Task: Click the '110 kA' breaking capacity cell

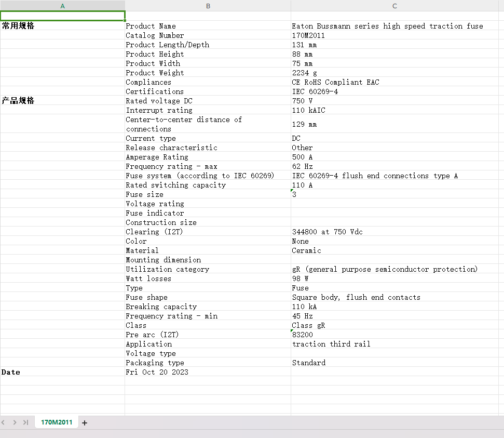Action: coord(394,307)
